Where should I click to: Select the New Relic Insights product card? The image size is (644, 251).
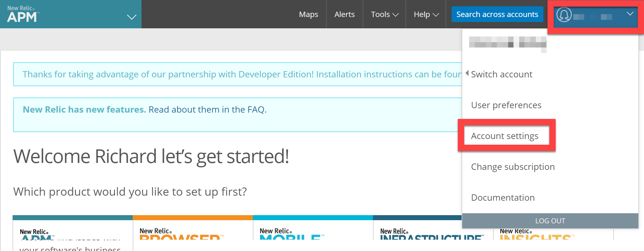(553, 234)
